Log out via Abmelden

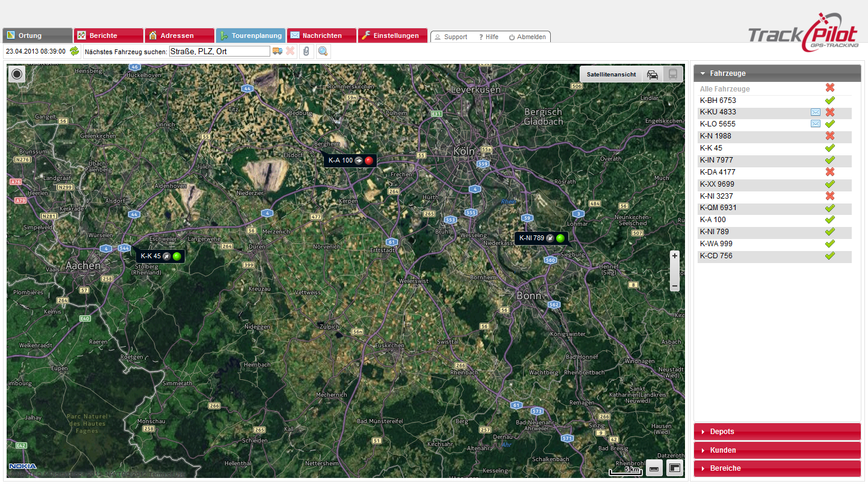coord(527,37)
